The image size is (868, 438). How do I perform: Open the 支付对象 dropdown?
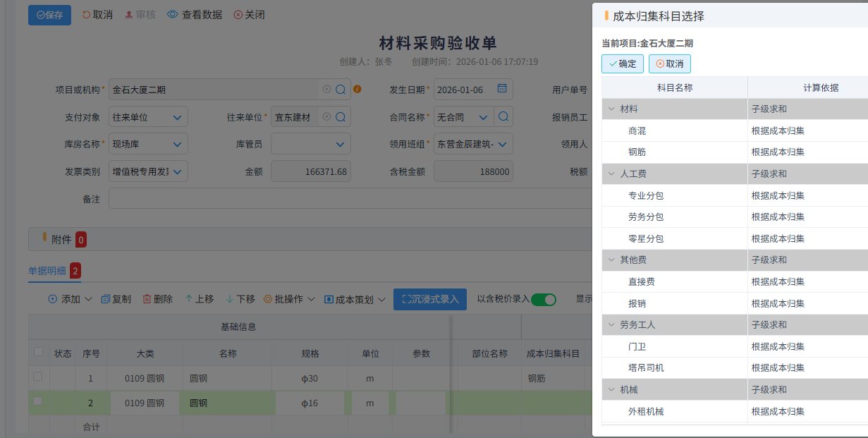[x=169, y=116]
